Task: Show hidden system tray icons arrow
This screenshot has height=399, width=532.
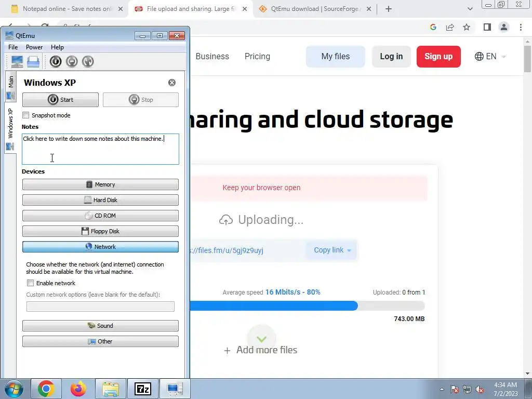Action: point(442,389)
